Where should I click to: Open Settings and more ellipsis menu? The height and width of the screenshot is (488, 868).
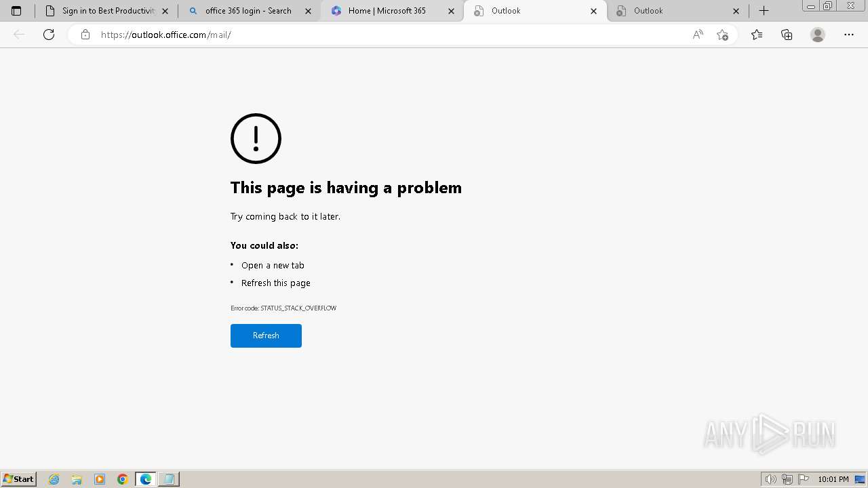point(849,35)
